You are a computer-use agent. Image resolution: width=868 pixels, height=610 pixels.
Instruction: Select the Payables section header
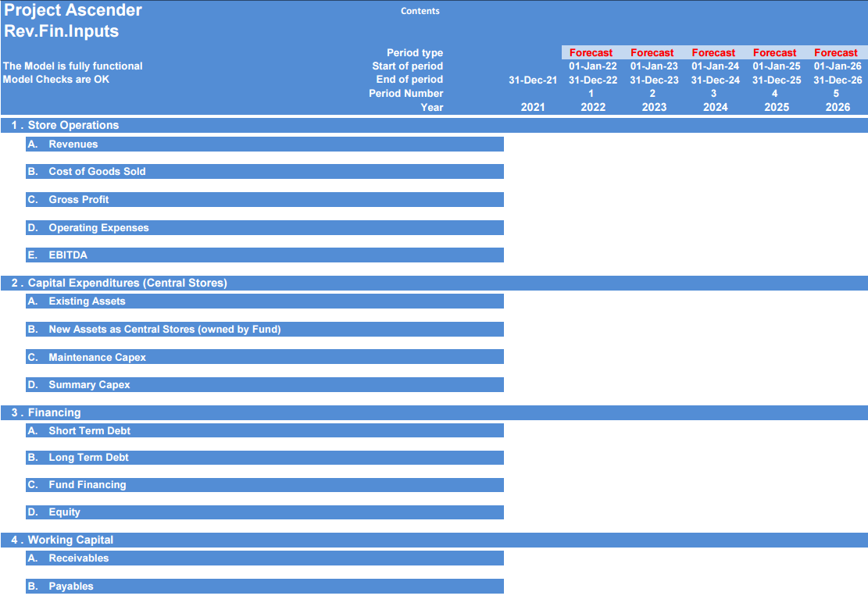click(x=265, y=587)
